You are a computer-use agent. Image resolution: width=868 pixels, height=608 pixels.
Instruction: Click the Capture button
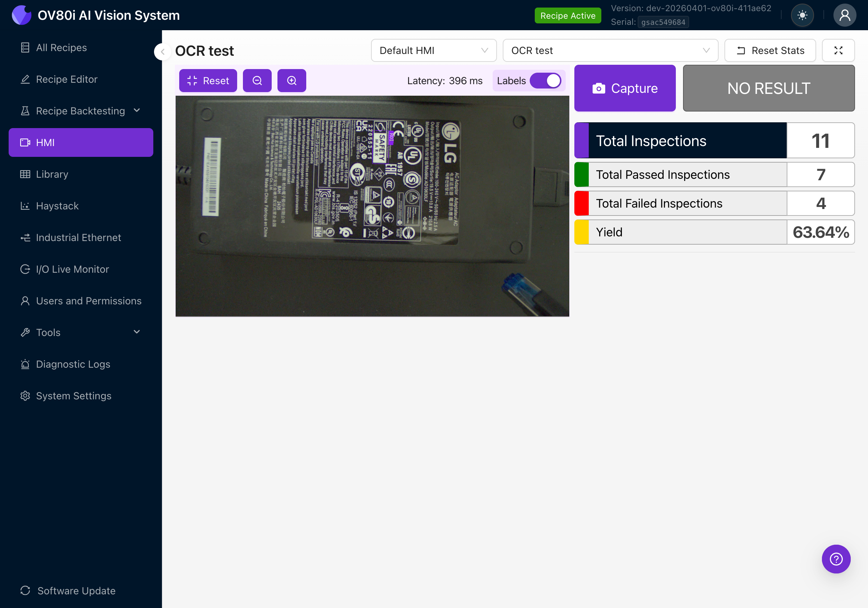click(x=624, y=88)
